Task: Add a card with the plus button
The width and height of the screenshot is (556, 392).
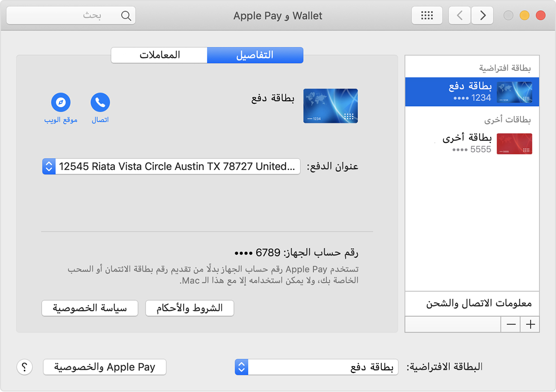Action: (530, 325)
